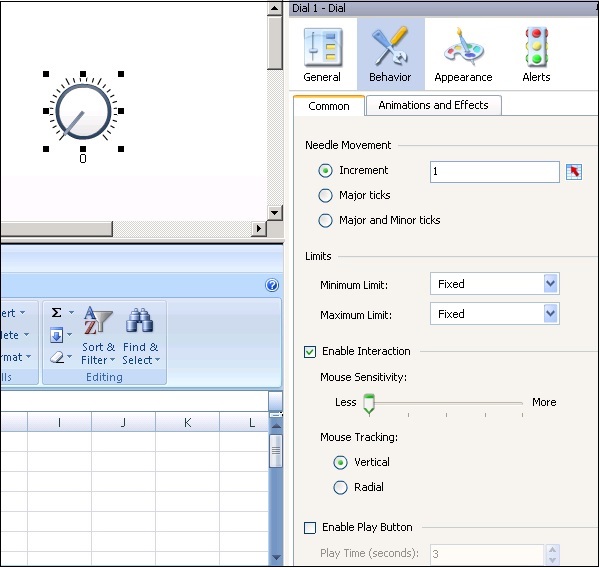The width and height of the screenshot is (600, 570).
Task: Select the Behavior properties icon
Action: pyautogui.click(x=390, y=54)
